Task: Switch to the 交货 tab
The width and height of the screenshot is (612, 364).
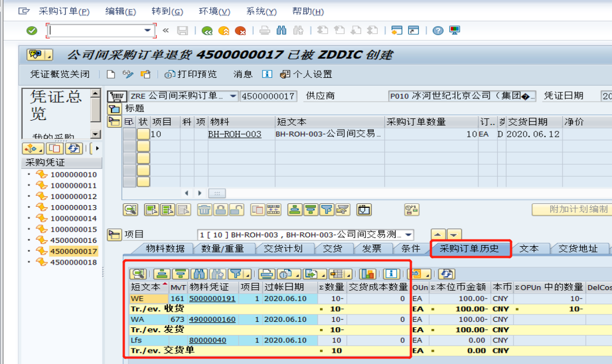Action: [333, 248]
